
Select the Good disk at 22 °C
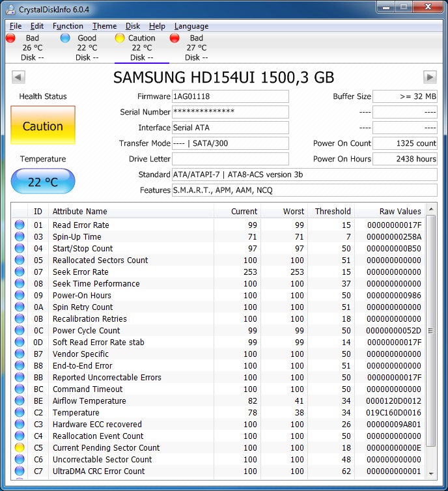coord(87,48)
